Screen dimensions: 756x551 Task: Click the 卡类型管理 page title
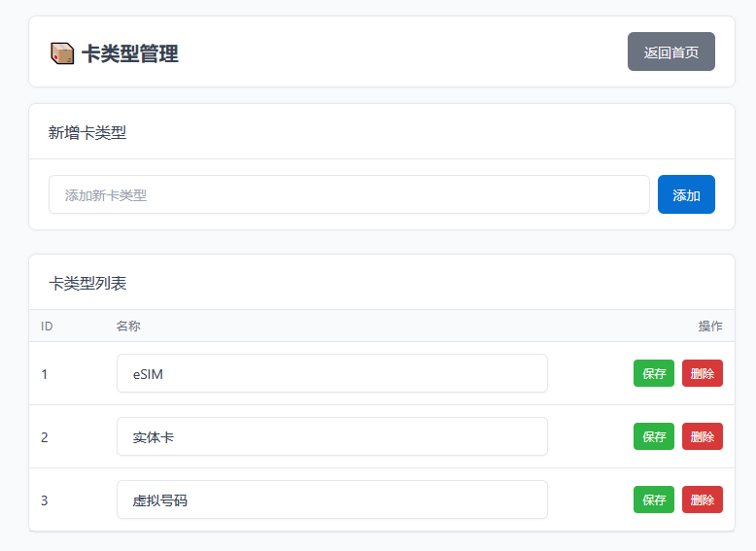coord(130,53)
